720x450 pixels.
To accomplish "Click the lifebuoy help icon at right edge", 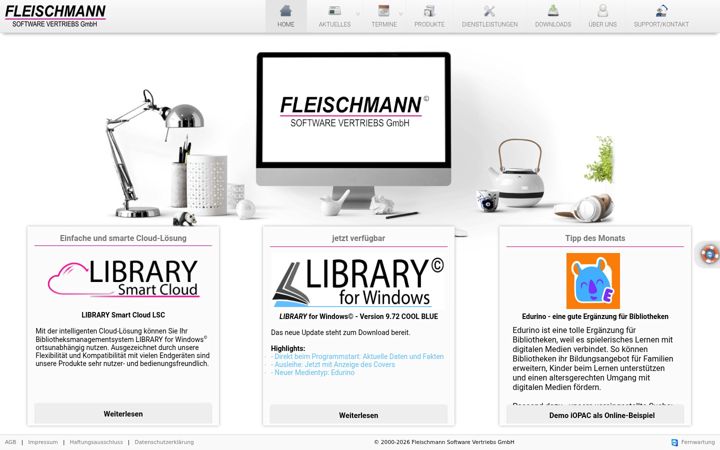I will 710,253.
